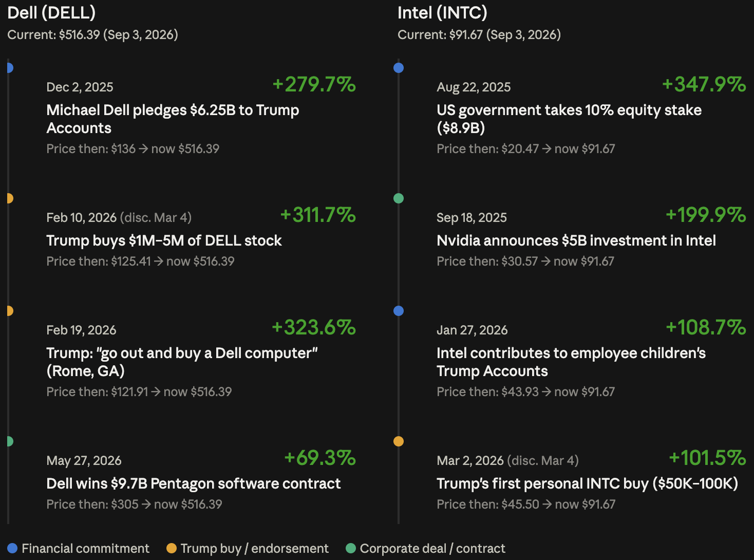The image size is (754, 560).
Task: Click the green timeline dot for Dell May 27, 2026
Action: tap(10, 441)
